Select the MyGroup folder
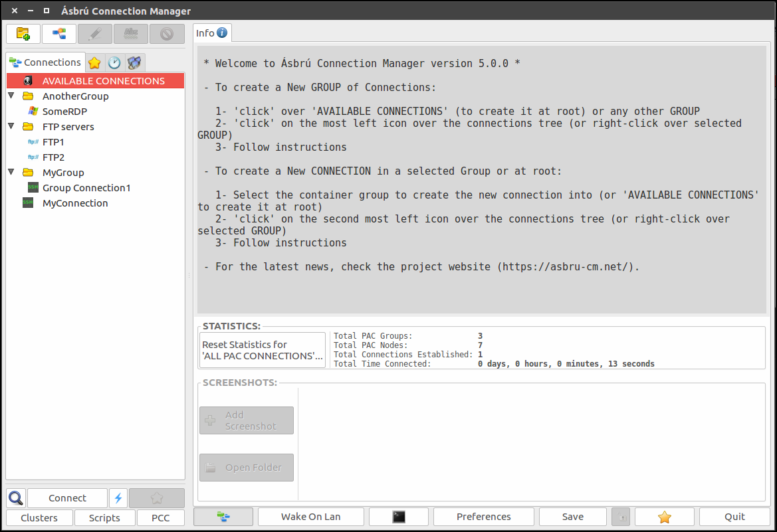Image resolution: width=777 pixels, height=532 pixels. click(63, 173)
